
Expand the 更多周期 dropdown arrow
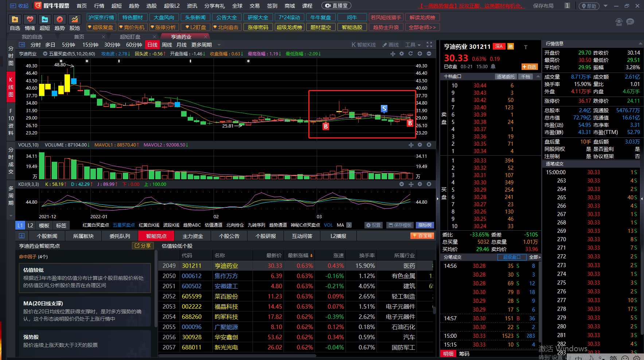coord(219,45)
